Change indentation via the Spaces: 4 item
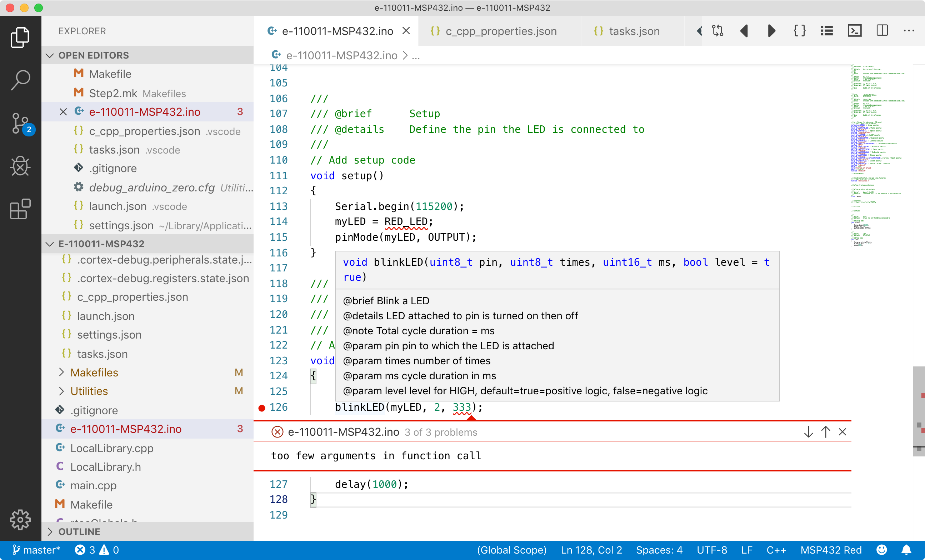The image size is (925, 560). click(x=659, y=550)
